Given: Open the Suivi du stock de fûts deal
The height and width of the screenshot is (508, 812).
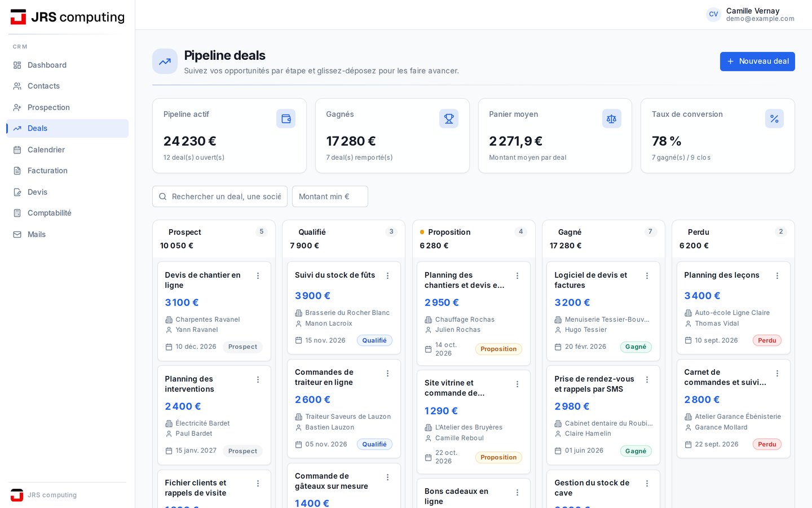Looking at the screenshot, I should tap(335, 275).
